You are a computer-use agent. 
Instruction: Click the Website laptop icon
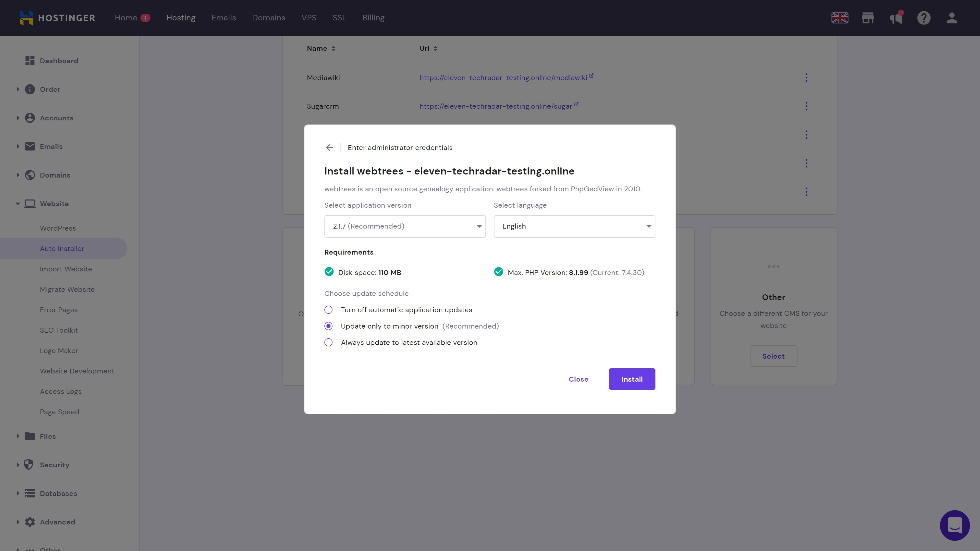[x=30, y=204]
